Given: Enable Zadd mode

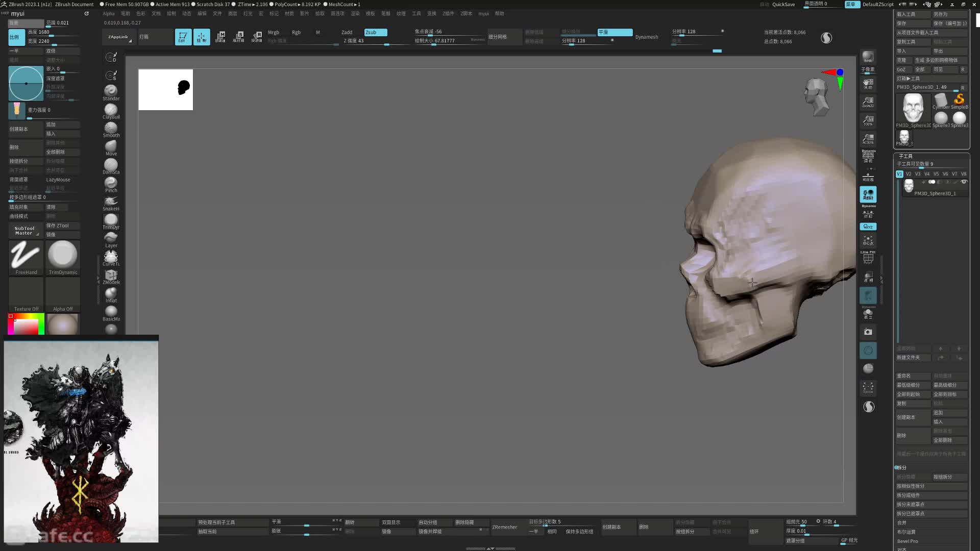Looking at the screenshot, I should (347, 32).
